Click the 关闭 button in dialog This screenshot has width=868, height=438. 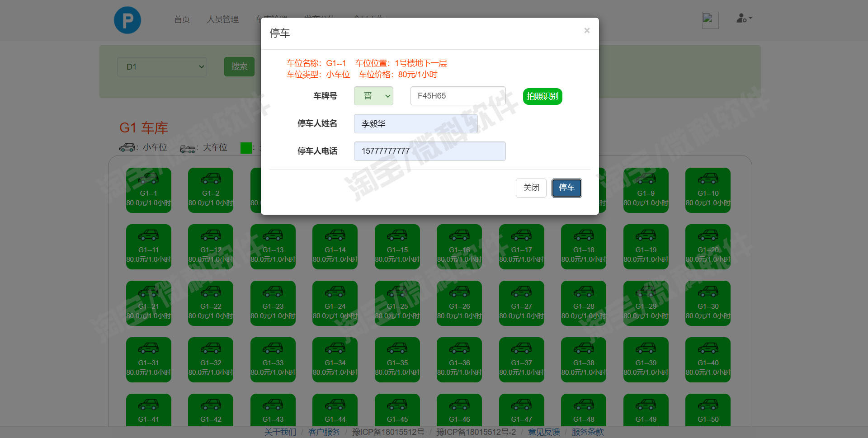[x=531, y=188]
